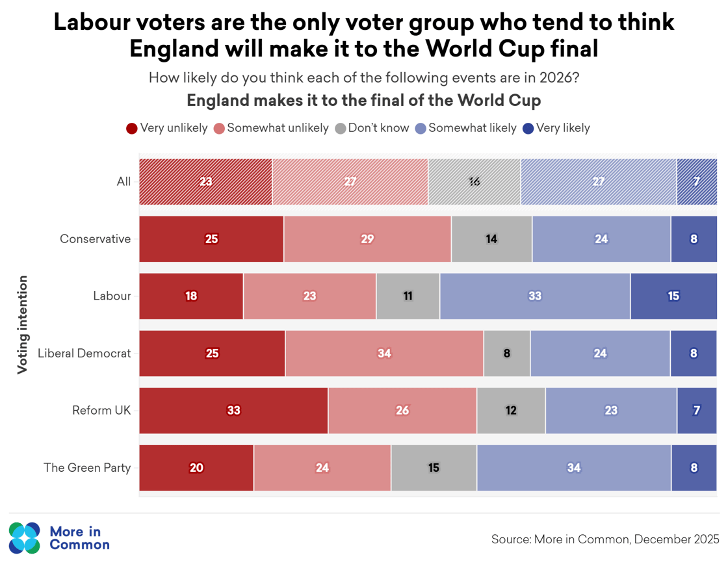728x566 pixels.
Task: Click Labour's 15 Very likely bar segment
Action: point(673,296)
